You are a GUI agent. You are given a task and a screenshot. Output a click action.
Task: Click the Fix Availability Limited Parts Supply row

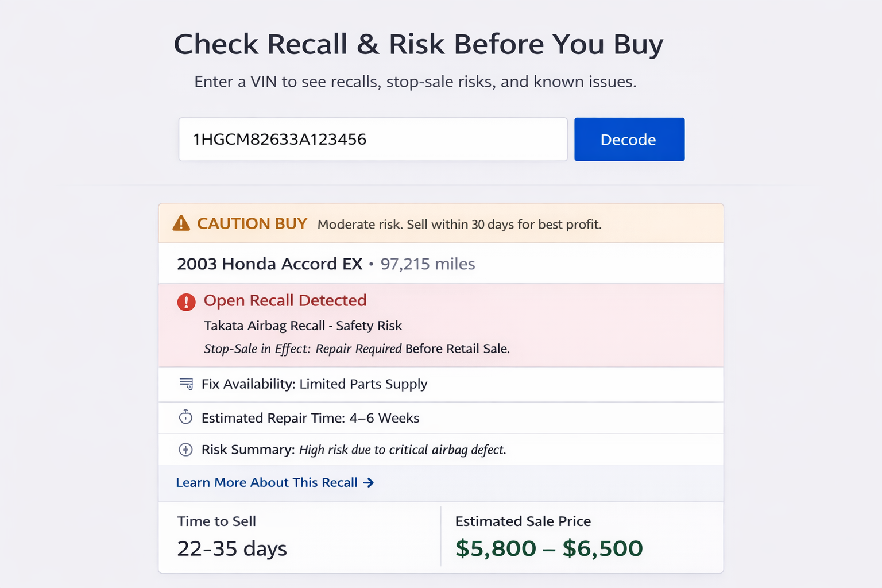pyautogui.click(x=314, y=384)
